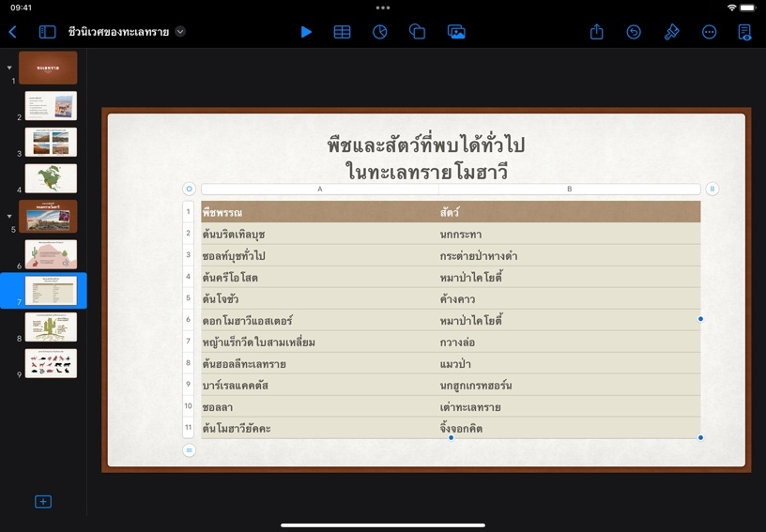The image size is (766, 532).
Task: Select slide 4 thumbnail with the map
Action: tap(51, 178)
